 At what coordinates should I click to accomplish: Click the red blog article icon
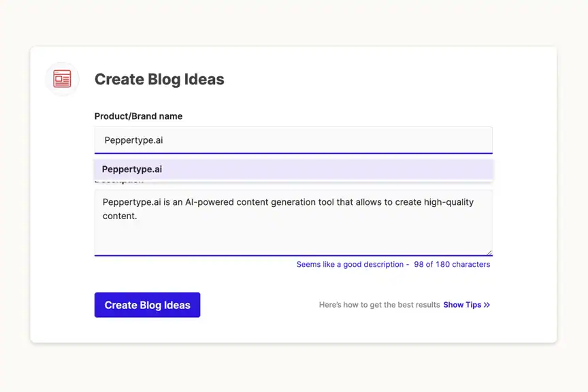[x=62, y=80]
